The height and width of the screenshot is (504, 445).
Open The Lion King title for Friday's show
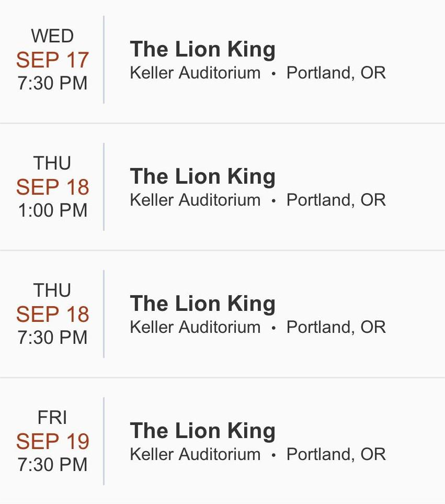click(202, 431)
